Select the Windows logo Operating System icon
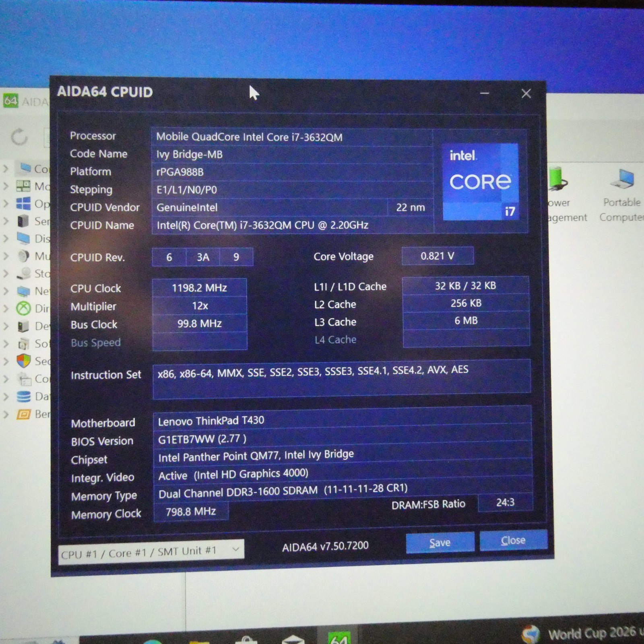644x644 pixels. point(23,204)
